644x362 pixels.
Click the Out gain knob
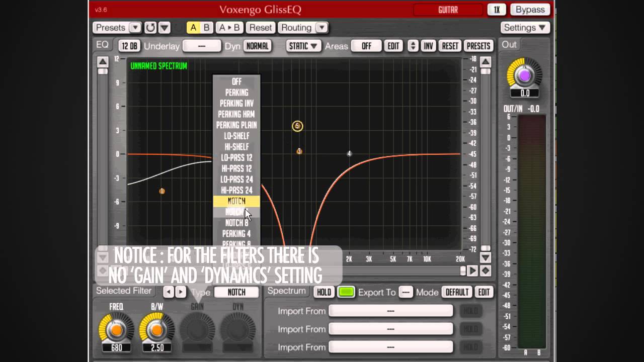[524, 75]
